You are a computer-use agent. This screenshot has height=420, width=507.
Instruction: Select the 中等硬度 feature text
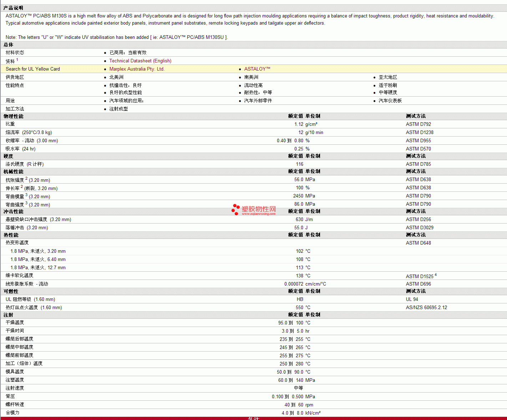388,93
